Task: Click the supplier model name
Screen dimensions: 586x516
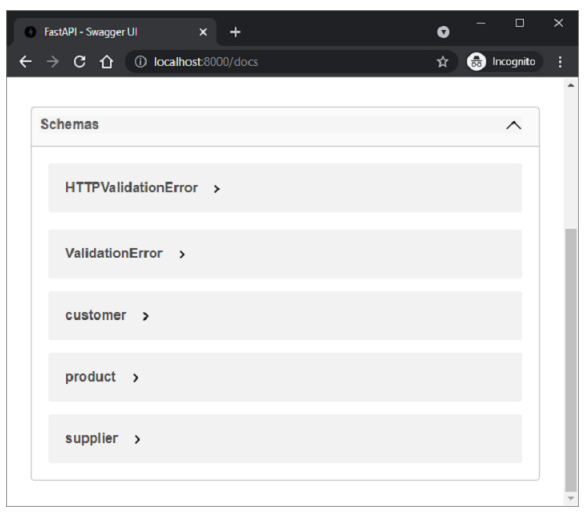Action: click(x=92, y=438)
